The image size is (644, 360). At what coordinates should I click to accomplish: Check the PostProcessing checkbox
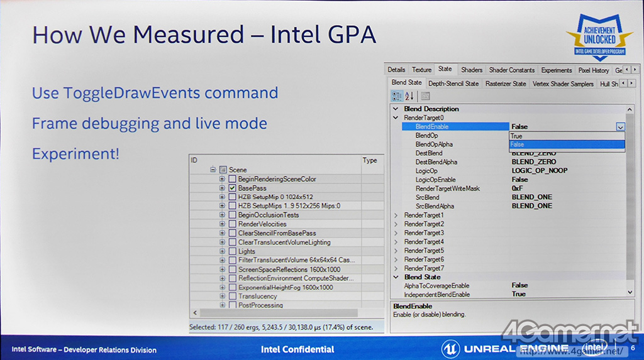(233, 305)
